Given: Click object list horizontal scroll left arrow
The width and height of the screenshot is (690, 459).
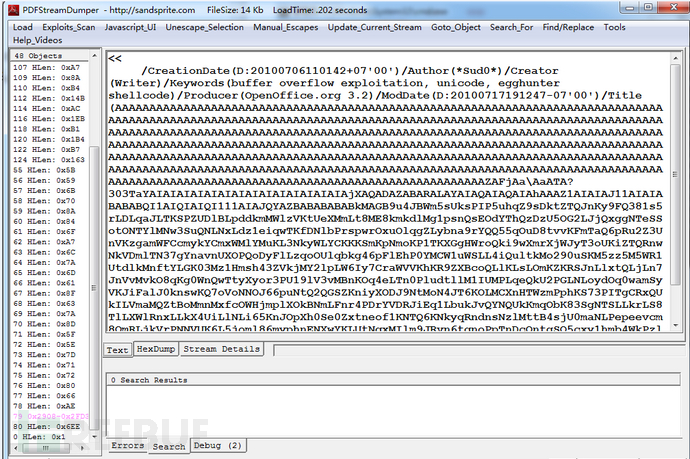Looking at the screenshot, I should tap(16, 448).
